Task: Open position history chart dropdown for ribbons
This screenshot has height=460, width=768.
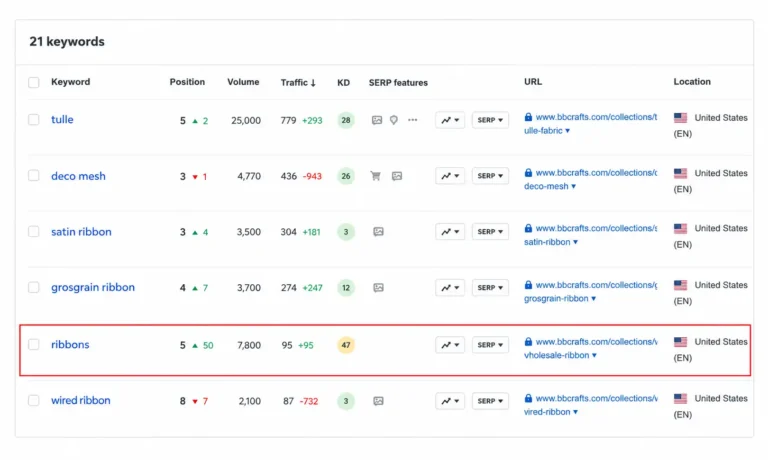Action: pyautogui.click(x=450, y=345)
